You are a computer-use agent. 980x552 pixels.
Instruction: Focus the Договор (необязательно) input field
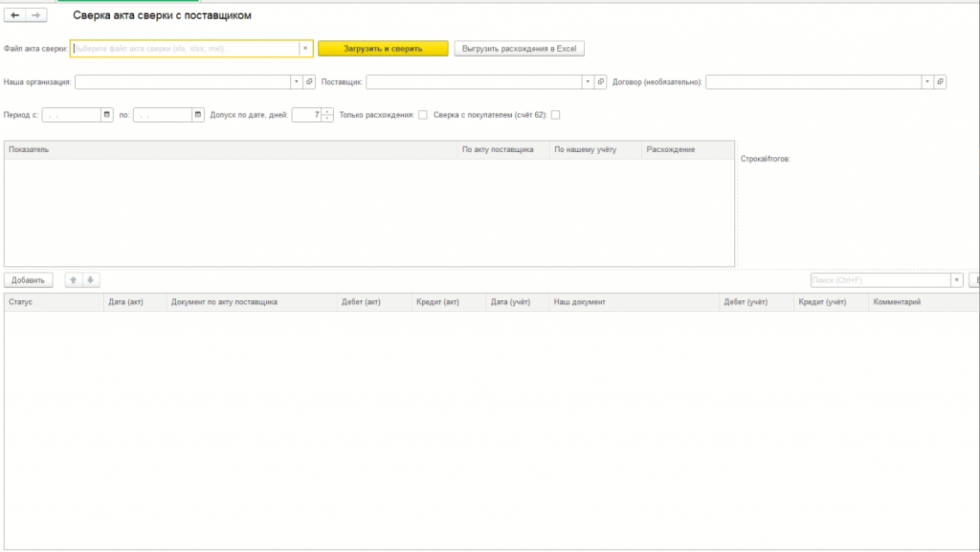813,82
